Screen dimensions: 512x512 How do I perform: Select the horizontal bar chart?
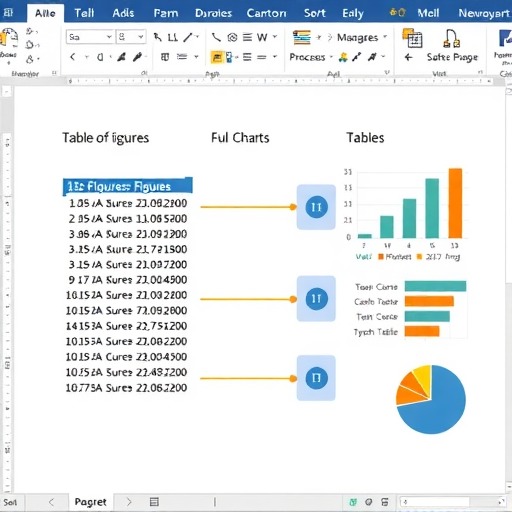point(411,309)
